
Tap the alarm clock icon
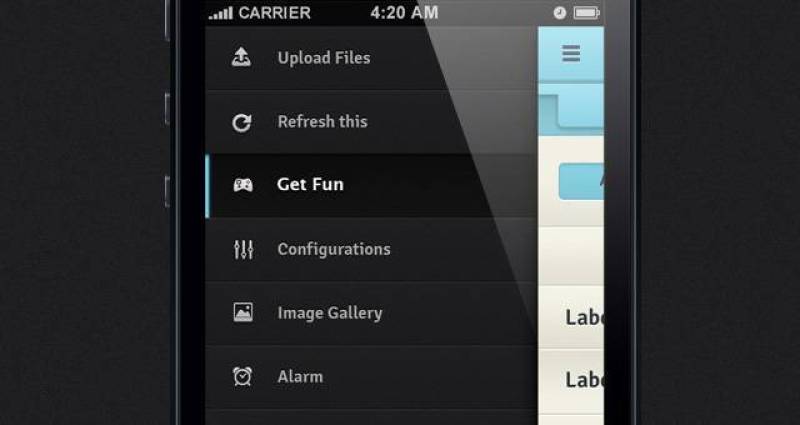[x=242, y=377]
